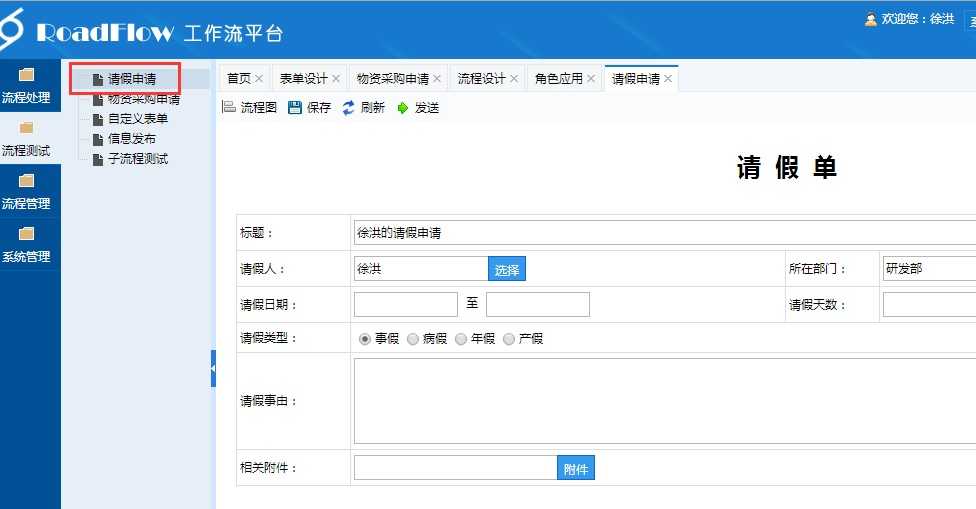Image resolution: width=976 pixels, height=509 pixels.
Task: Click the document icon beside 自定义表单
Action: tap(98, 119)
